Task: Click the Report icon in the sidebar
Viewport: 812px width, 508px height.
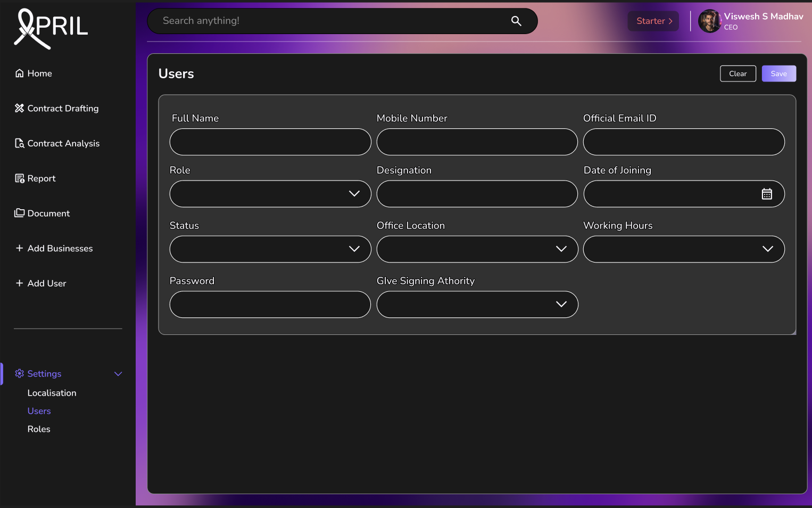Action: tap(20, 178)
